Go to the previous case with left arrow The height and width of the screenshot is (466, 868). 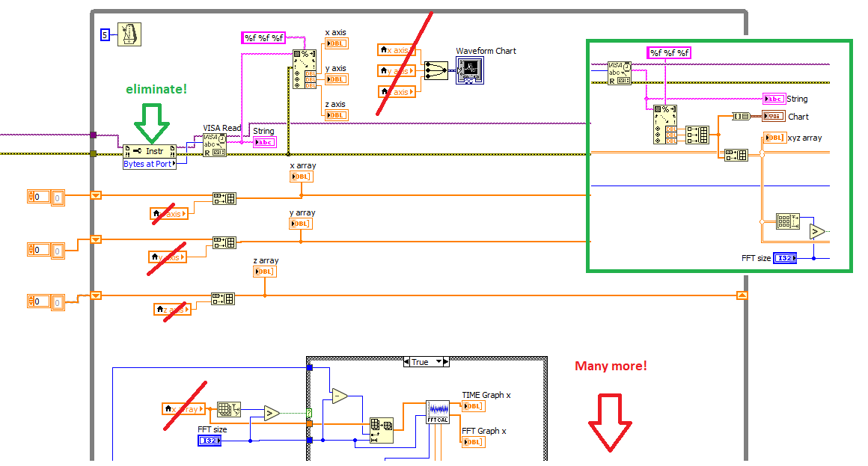coord(407,362)
